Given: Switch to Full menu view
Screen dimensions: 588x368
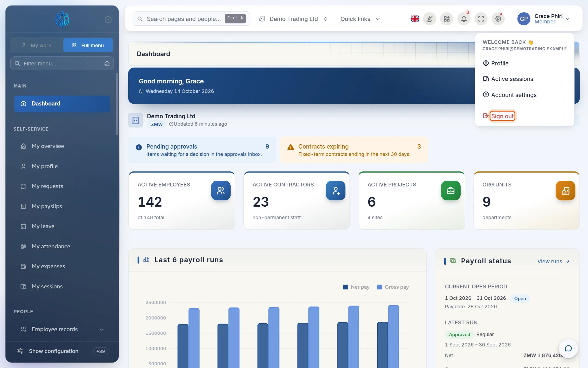Looking at the screenshot, I should pos(88,45).
